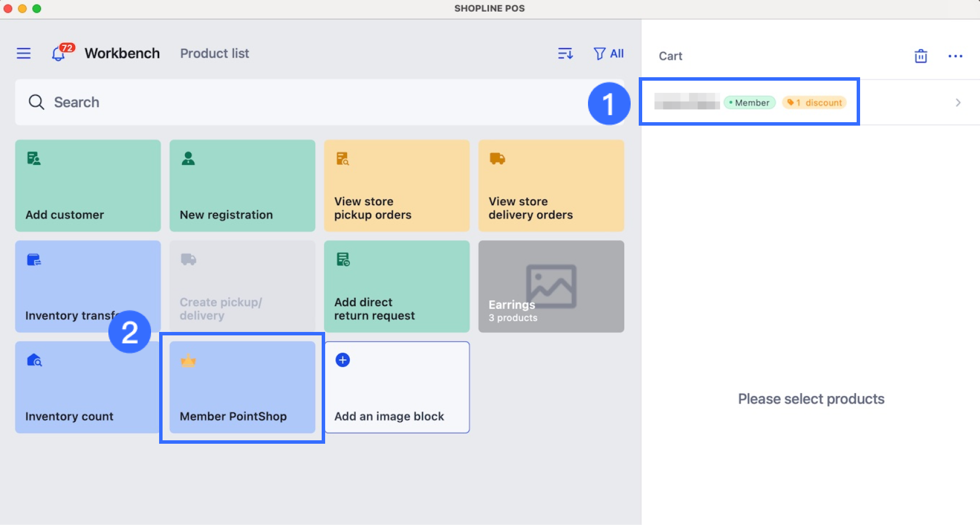Expand customer details chevron
This screenshot has height=525, width=980.
point(958,103)
